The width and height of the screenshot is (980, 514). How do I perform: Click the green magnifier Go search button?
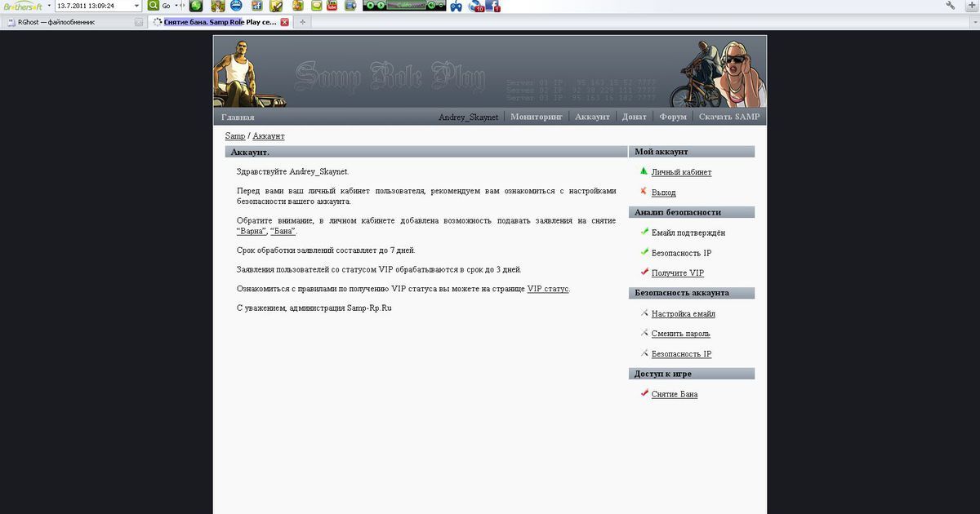click(x=153, y=6)
